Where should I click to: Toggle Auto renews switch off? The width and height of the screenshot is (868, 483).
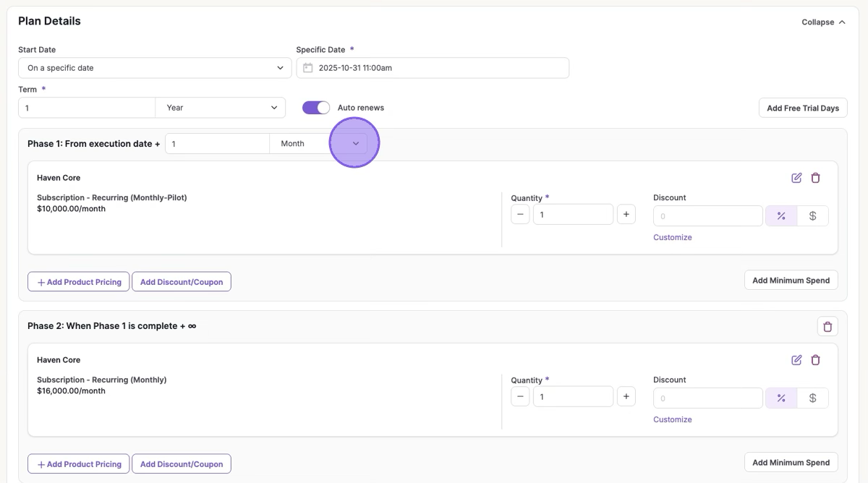tap(316, 108)
